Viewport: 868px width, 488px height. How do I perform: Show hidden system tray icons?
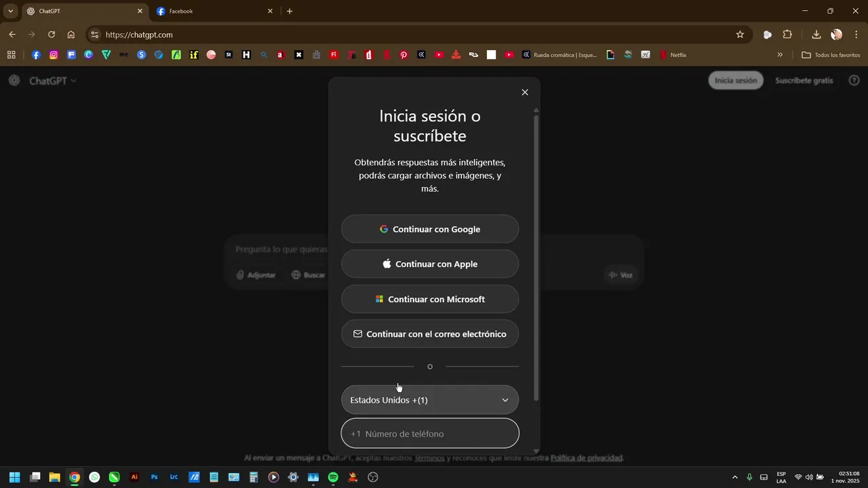coord(734,477)
